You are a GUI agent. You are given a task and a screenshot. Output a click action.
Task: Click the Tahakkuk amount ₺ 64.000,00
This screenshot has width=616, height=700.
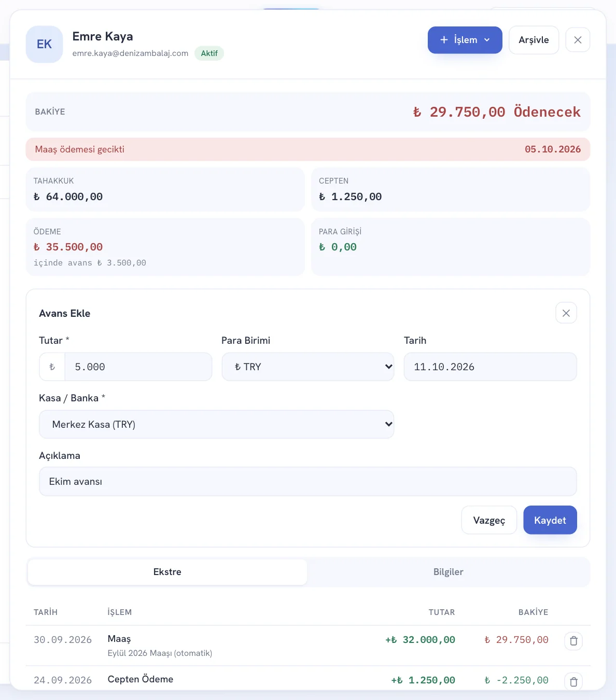(68, 197)
